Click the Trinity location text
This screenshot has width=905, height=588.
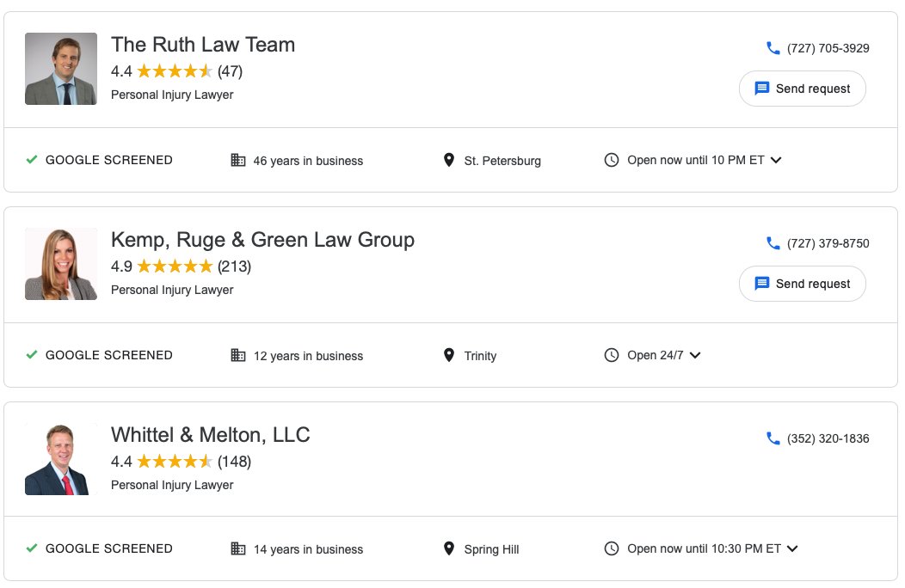[480, 355]
